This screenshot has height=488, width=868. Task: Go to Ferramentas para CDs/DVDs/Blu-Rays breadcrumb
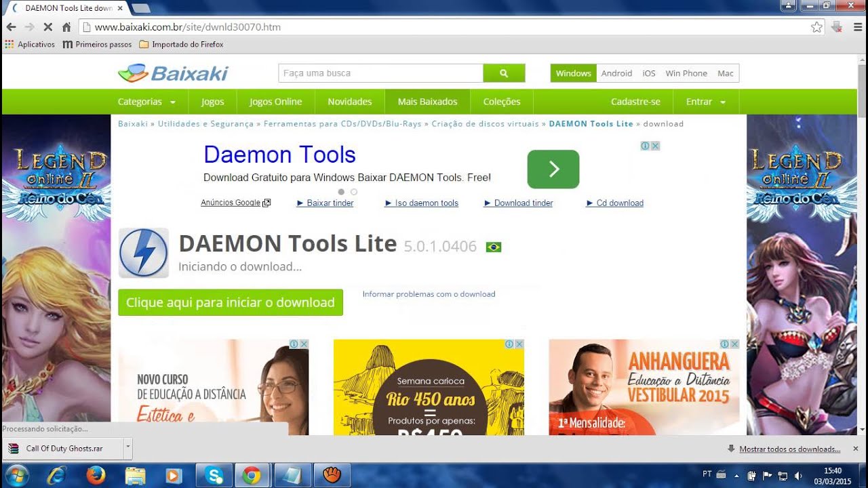tap(342, 124)
